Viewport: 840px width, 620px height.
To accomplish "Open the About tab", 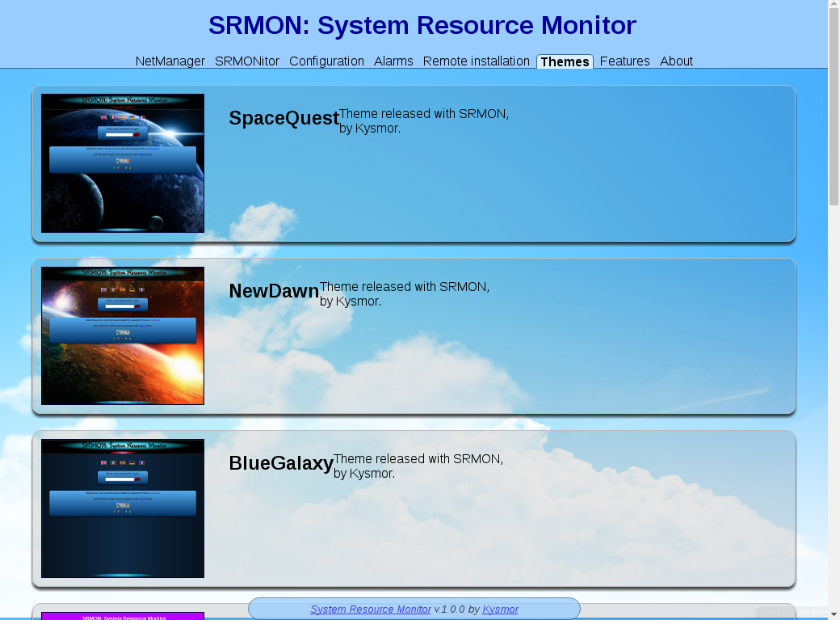I will click(676, 61).
